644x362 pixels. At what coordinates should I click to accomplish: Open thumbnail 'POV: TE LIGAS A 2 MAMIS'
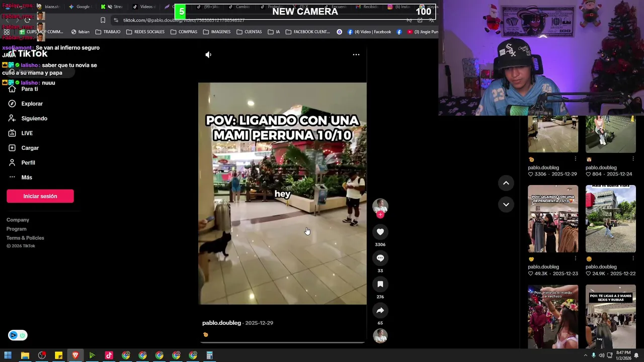coord(611,317)
